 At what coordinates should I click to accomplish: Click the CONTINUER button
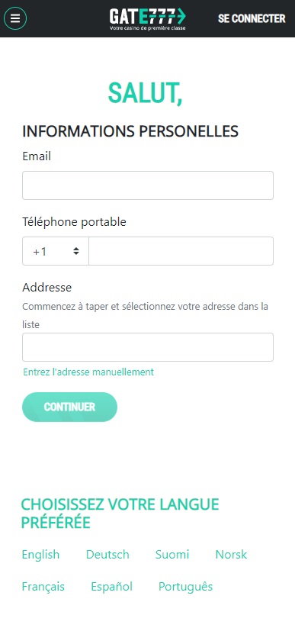(70, 407)
